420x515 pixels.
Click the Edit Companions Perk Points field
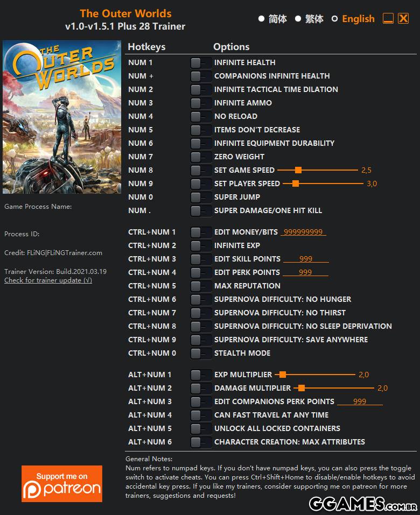click(359, 402)
